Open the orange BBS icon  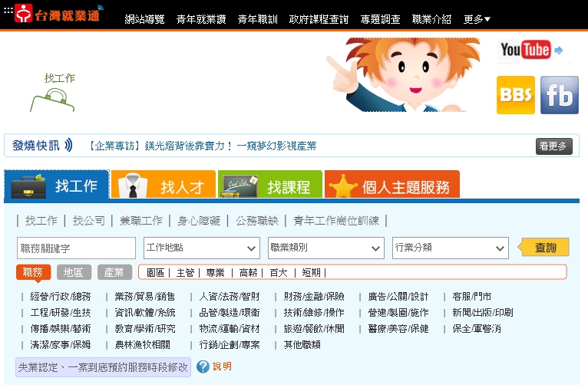(x=516, y=95)
